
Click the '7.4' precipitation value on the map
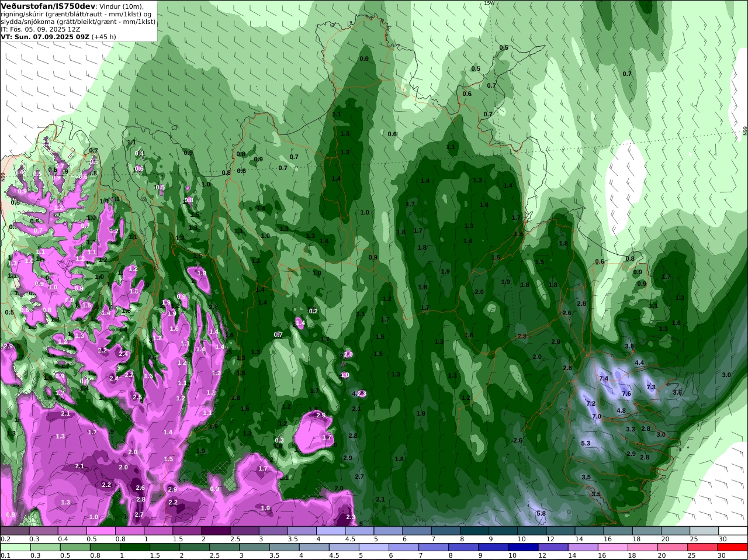604,379
